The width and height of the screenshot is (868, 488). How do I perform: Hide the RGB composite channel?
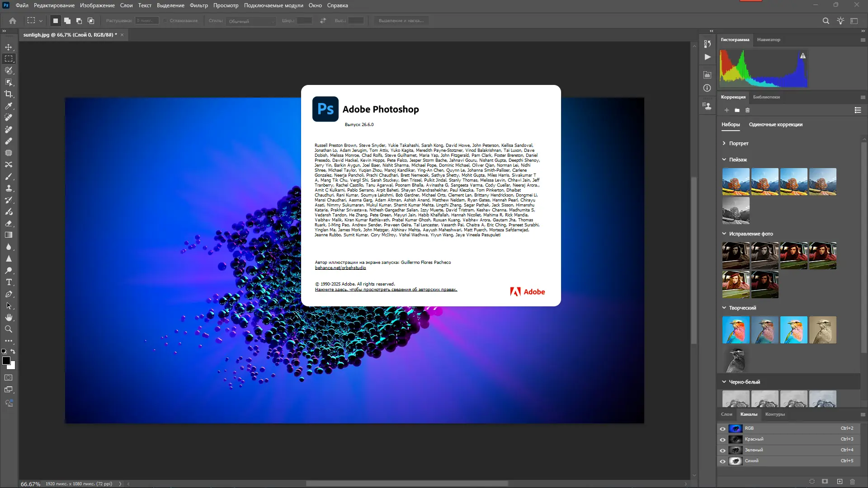pos(722,428)
